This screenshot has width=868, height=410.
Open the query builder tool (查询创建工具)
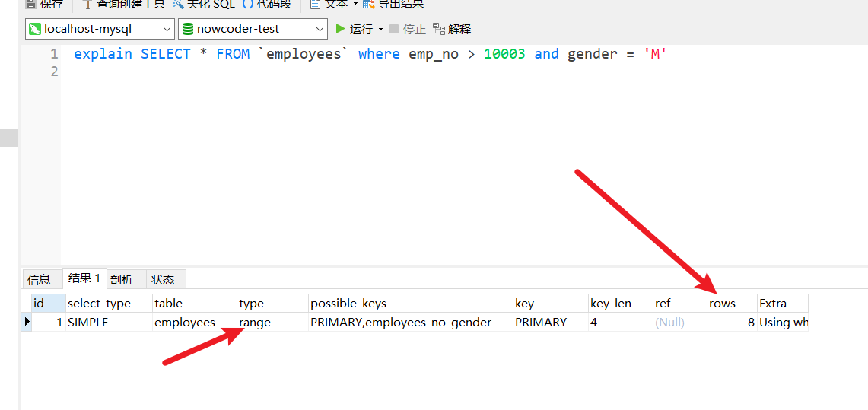[x=123, y=4]
